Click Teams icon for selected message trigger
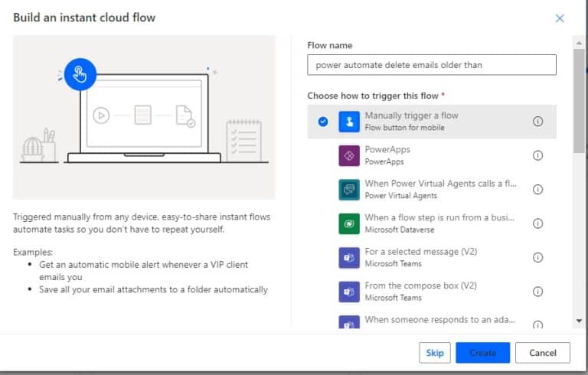 tap(349, 258)
